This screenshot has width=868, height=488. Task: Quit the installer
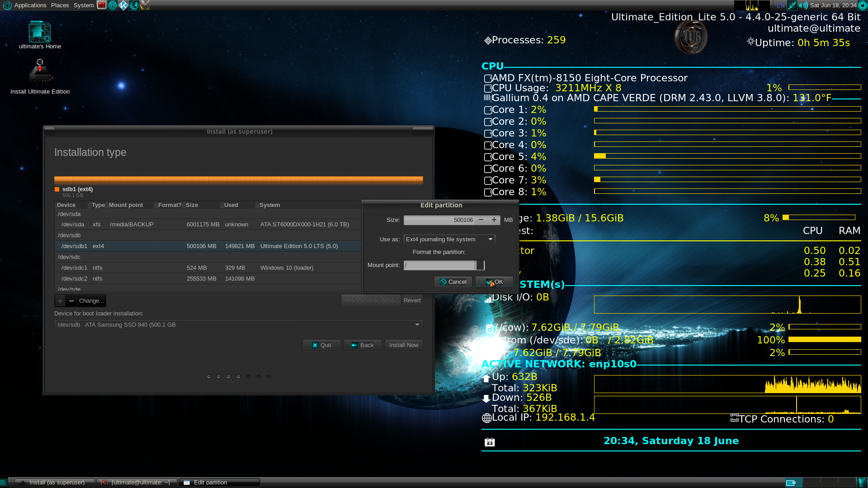point(321,345)
